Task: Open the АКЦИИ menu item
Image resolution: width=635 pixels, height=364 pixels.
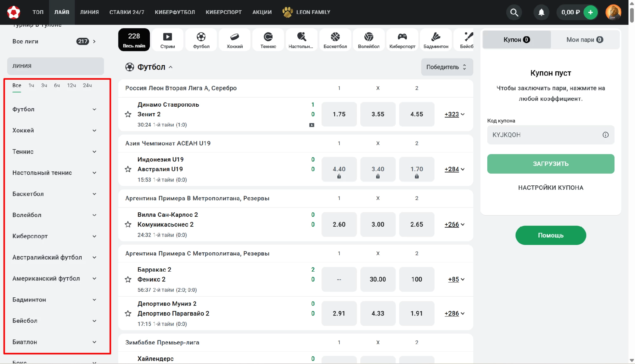Action: [262, 12]
